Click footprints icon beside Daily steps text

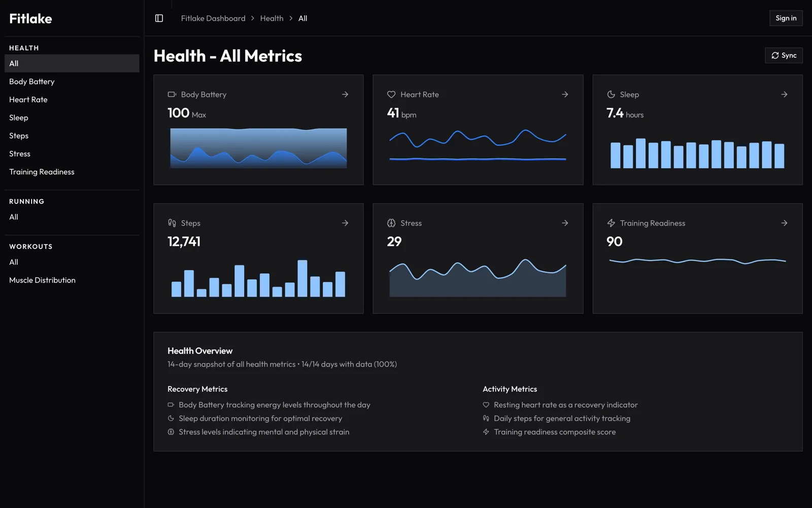click(486, 419)
